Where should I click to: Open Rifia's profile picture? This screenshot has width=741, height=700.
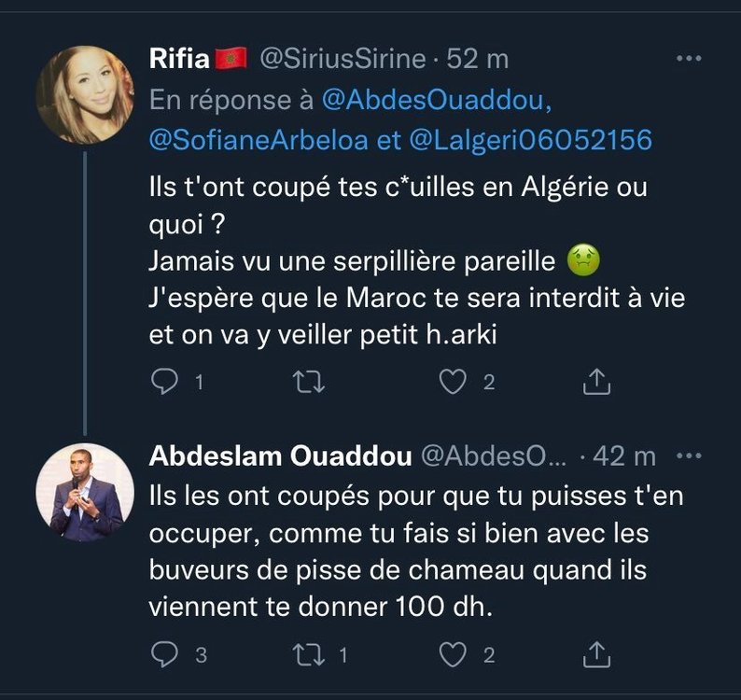[x=84, y=94]
